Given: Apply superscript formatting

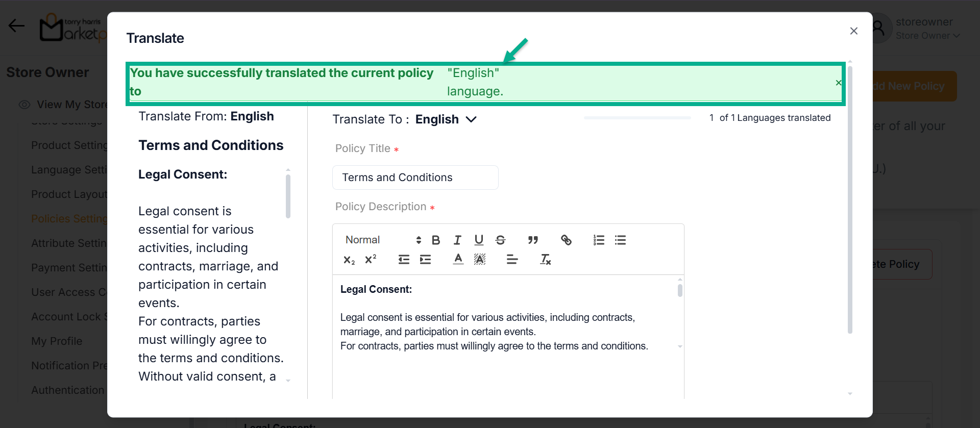Looking at the screenshot, I should pos(371,260).
